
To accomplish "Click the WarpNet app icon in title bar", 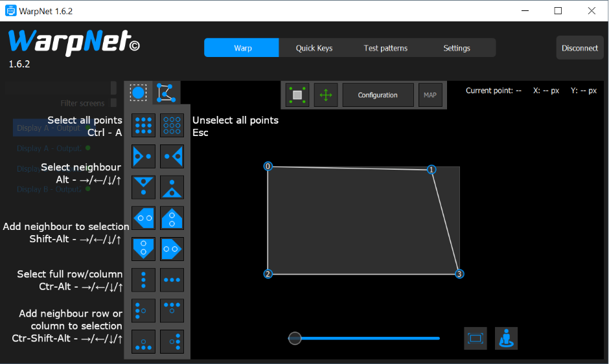I will tap(10, 10).
